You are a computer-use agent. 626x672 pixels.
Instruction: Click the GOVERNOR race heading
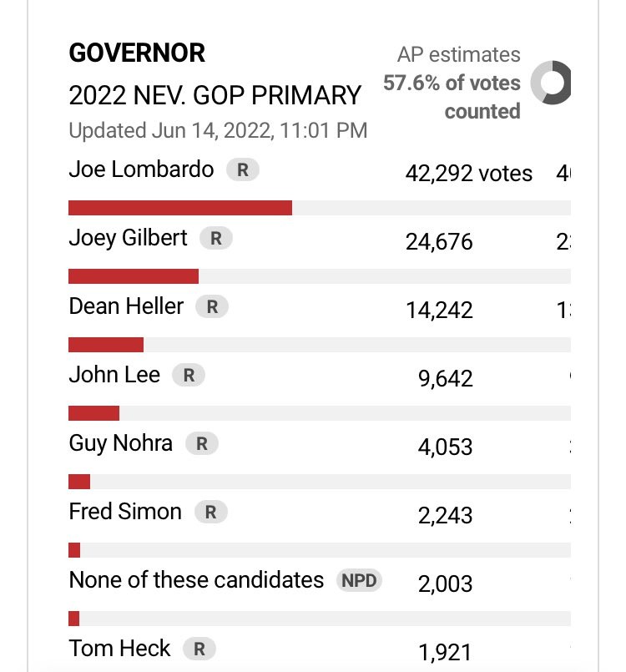click(137, 53)
